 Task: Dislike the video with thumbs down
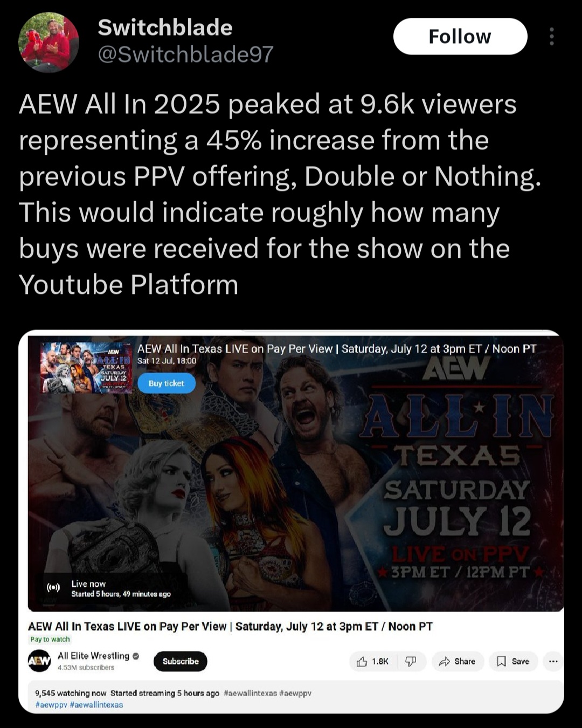coord(411,662)
